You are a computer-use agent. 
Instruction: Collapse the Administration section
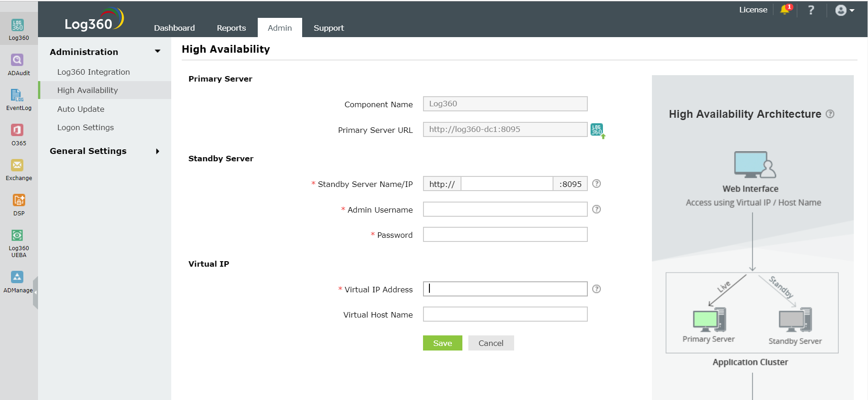pos(157,51)
